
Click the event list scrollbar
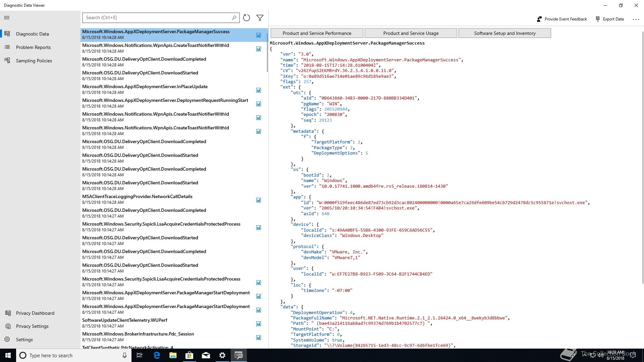click(267, 52)
